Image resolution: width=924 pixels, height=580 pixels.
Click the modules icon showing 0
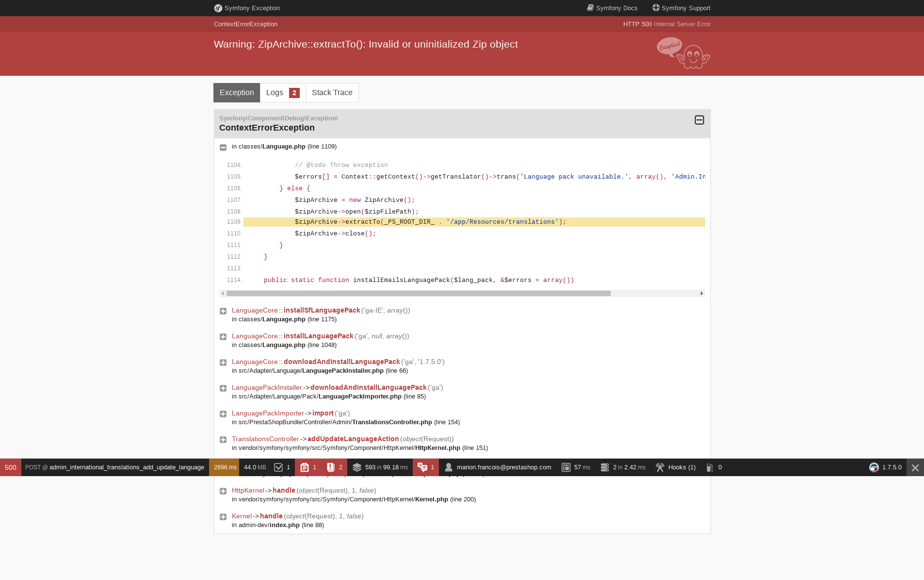[x=710, y=467]
